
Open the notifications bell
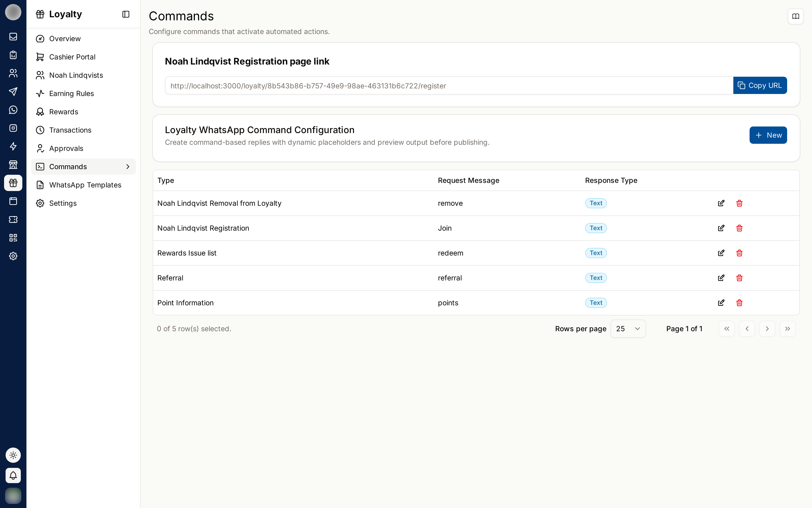pos(13,475)
